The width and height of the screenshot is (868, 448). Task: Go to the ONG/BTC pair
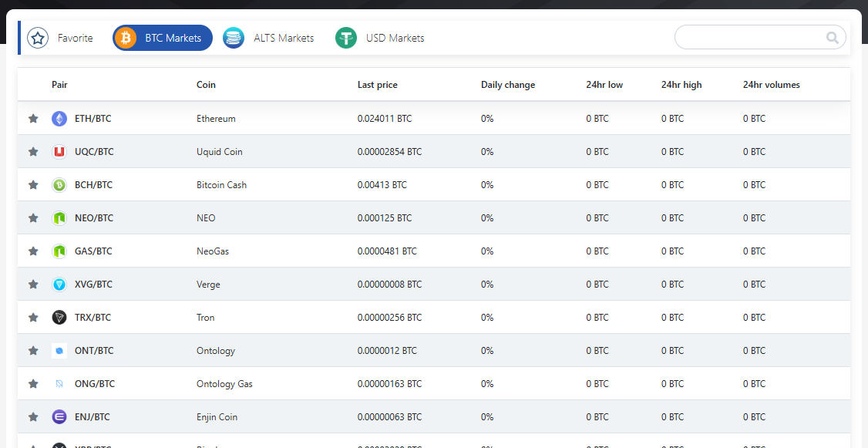[95, 384]
